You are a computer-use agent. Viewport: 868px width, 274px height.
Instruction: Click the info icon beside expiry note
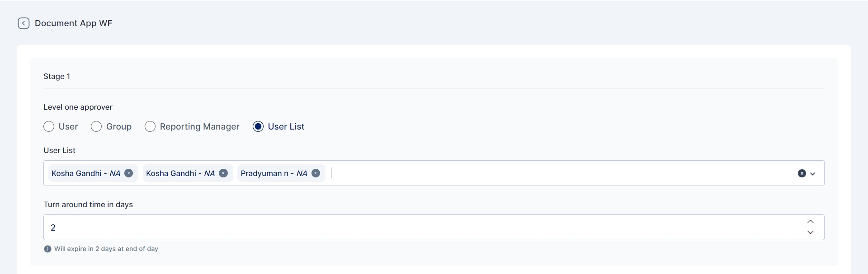coord(47,249)
